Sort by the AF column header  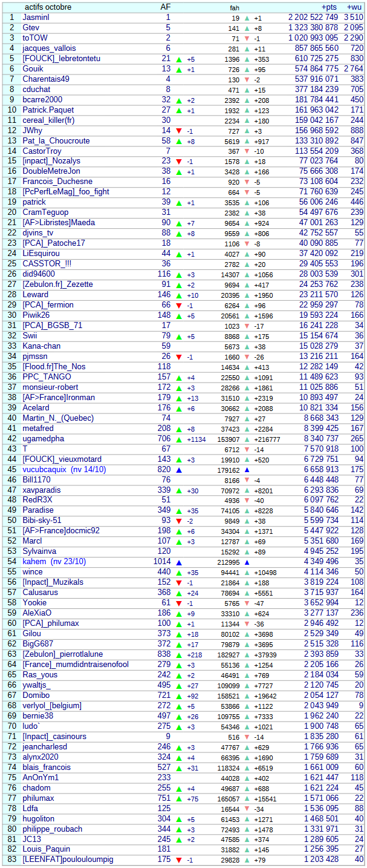tap(165, 7)
